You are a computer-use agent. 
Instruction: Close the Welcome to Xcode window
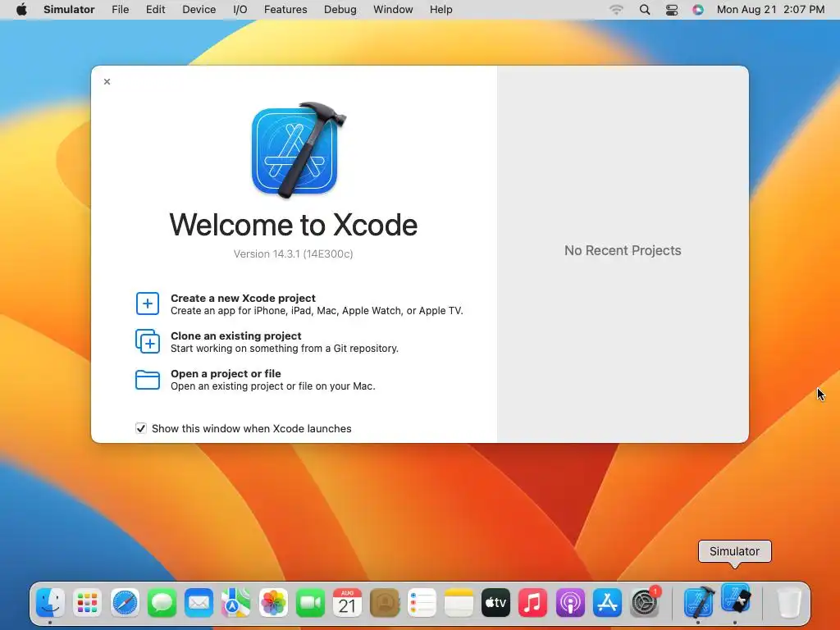pyautogui.click(x=107, y=81)
